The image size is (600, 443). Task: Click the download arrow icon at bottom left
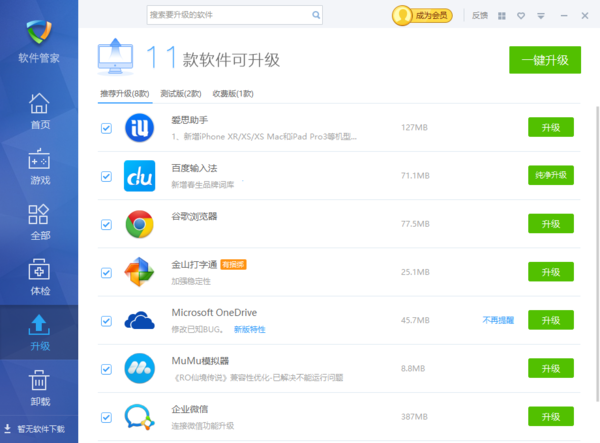tap(7, 428)
